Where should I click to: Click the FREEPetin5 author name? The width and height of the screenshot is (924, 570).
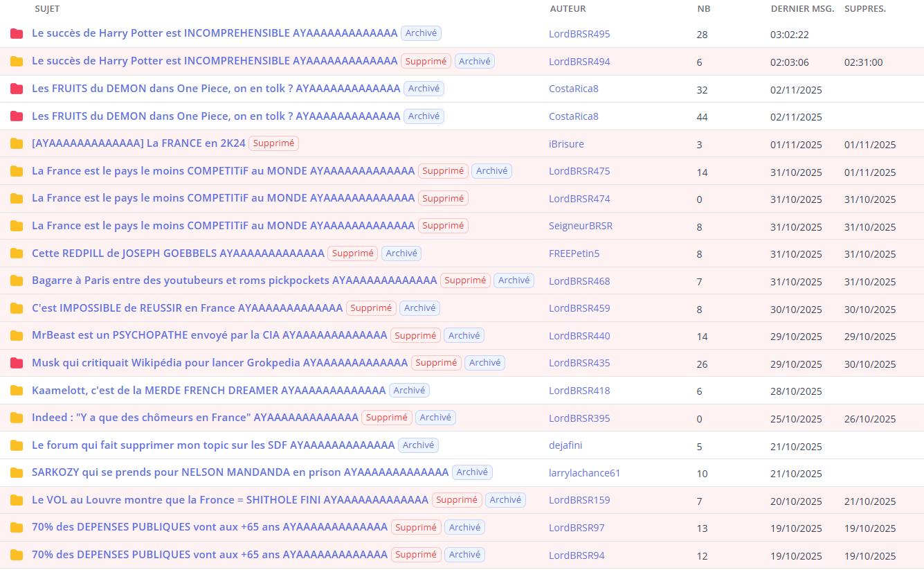coord(574,253)
